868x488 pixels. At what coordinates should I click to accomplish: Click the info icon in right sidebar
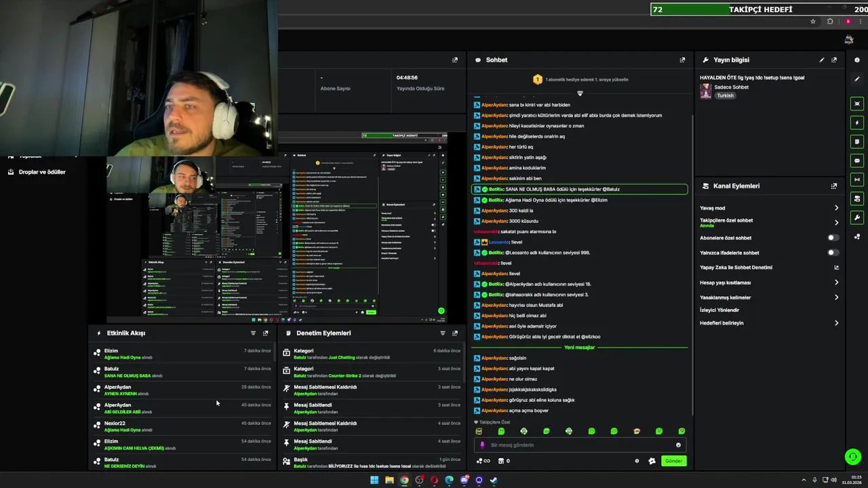(857, 60)
